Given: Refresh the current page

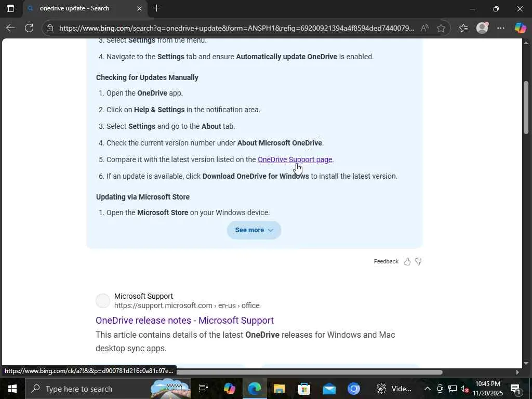Looking at the screenshot, I should tap(29, 28).
